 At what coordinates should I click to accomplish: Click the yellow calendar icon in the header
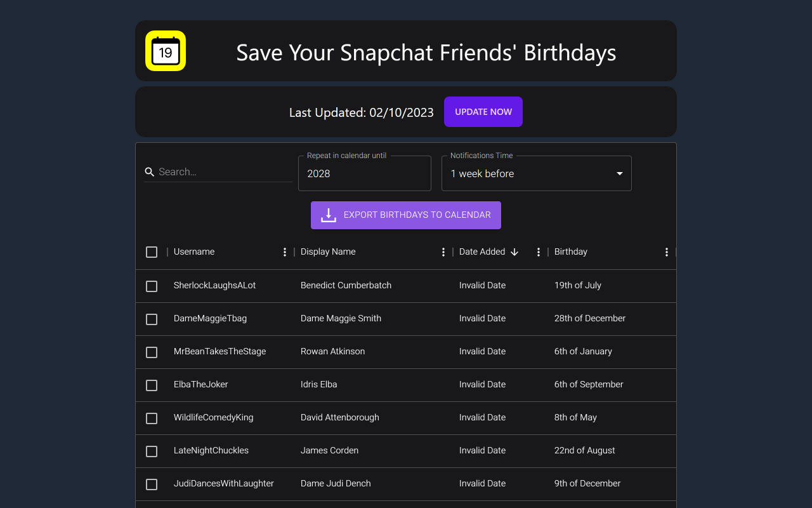pos(165,51)
